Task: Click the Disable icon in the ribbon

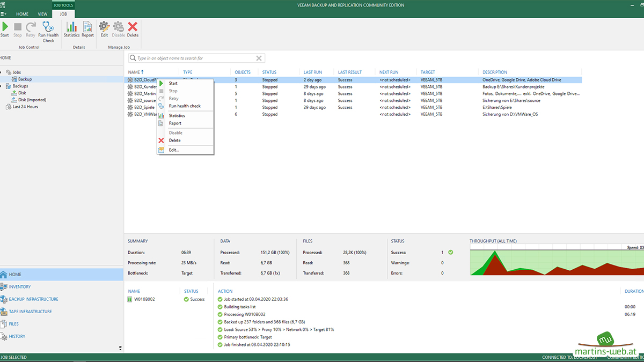Action: pos(118,26)
